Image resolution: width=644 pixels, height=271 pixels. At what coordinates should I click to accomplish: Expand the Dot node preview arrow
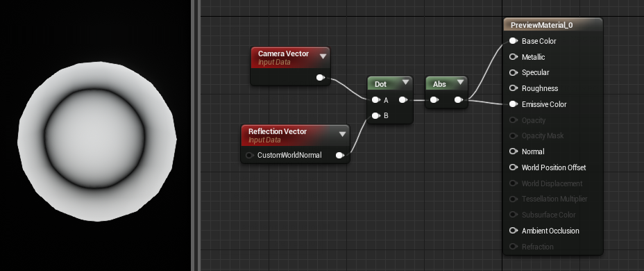pos(405,82)
